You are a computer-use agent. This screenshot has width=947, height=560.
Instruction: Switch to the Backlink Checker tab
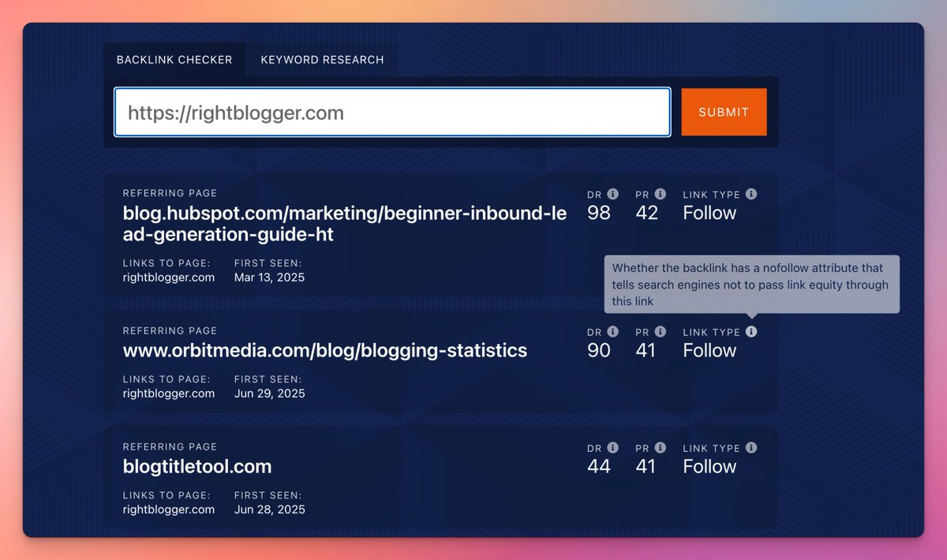pos(174,60)
